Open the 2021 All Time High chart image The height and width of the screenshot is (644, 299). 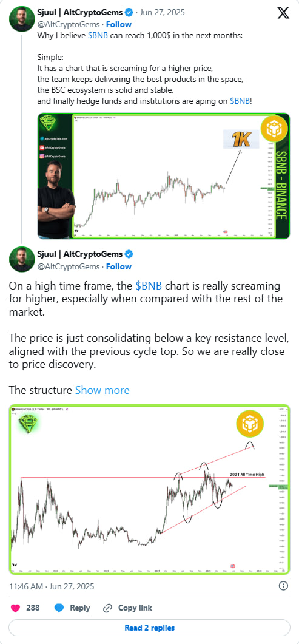[149, 489]
